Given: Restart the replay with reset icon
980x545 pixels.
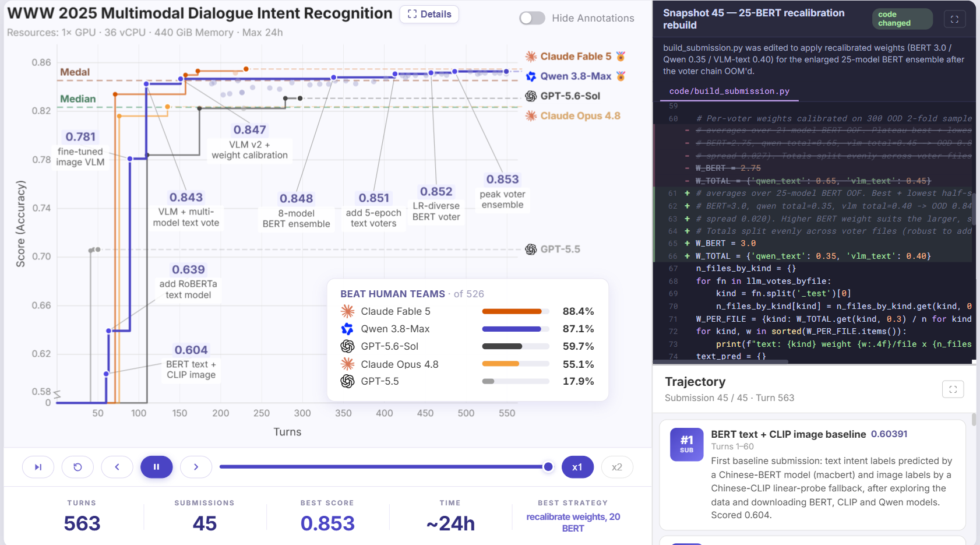Looking at the screenshot, I should (77, 467).
